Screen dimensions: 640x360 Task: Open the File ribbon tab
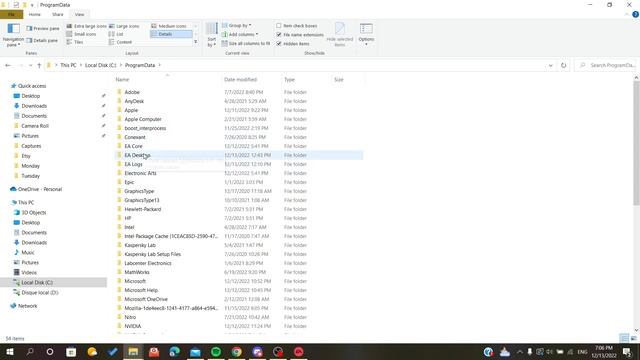coord(11,14)
